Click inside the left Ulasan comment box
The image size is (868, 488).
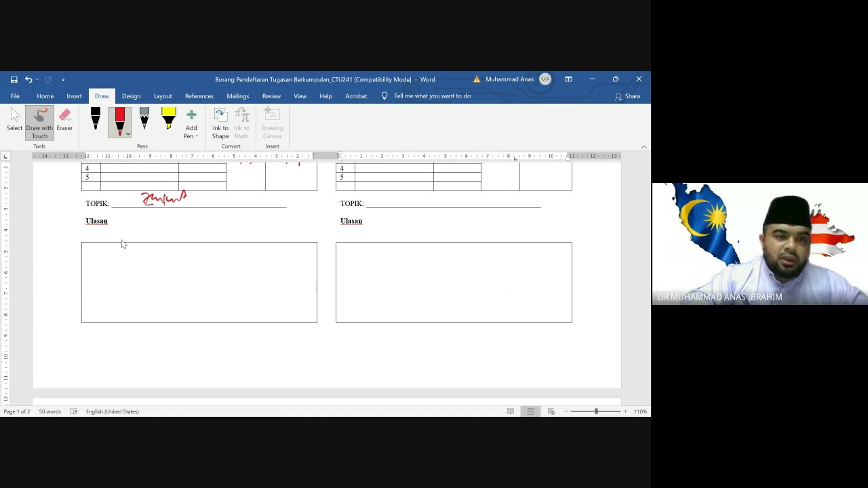coord(199,282)
